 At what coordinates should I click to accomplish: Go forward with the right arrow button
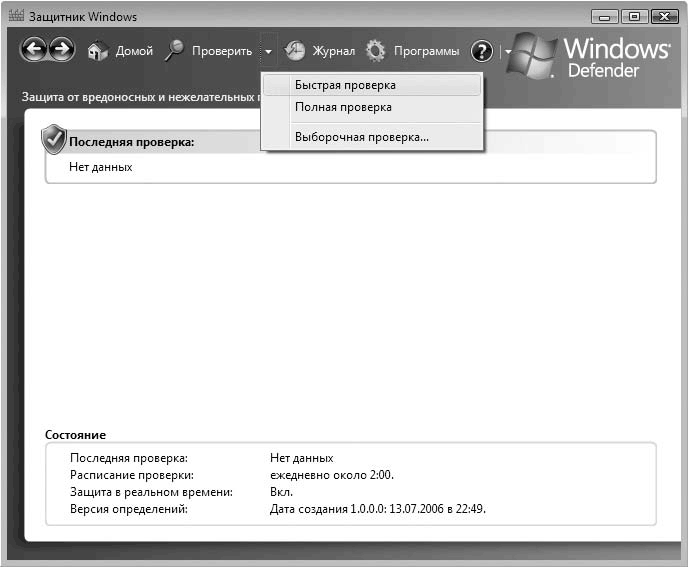pos(61,50)
